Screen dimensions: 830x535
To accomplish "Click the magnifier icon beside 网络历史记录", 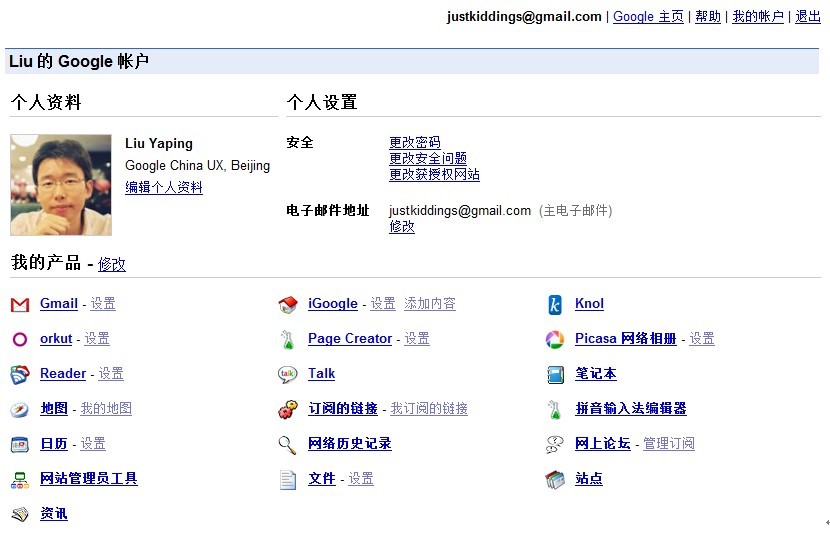I will (x=287, y=445).
